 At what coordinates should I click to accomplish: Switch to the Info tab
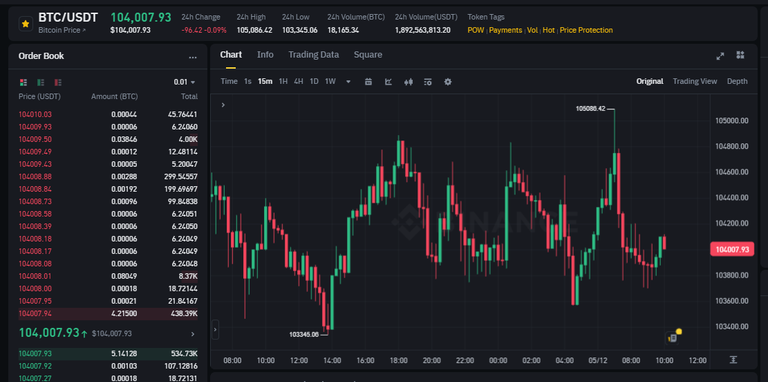tap(265, 55)
